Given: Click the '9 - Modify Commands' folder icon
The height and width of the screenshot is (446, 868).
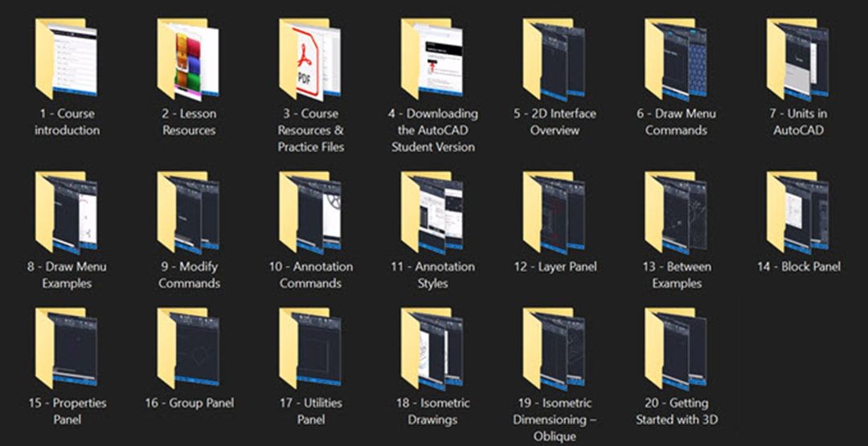Looking at the screenshot, I should tap(188, 212).
